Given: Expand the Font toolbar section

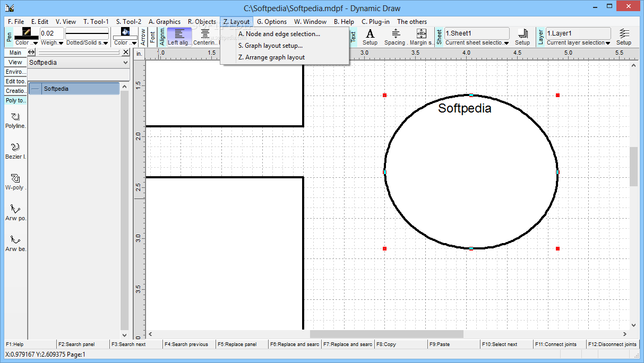Looking at the screenshot, I should [x=153, y=37].
